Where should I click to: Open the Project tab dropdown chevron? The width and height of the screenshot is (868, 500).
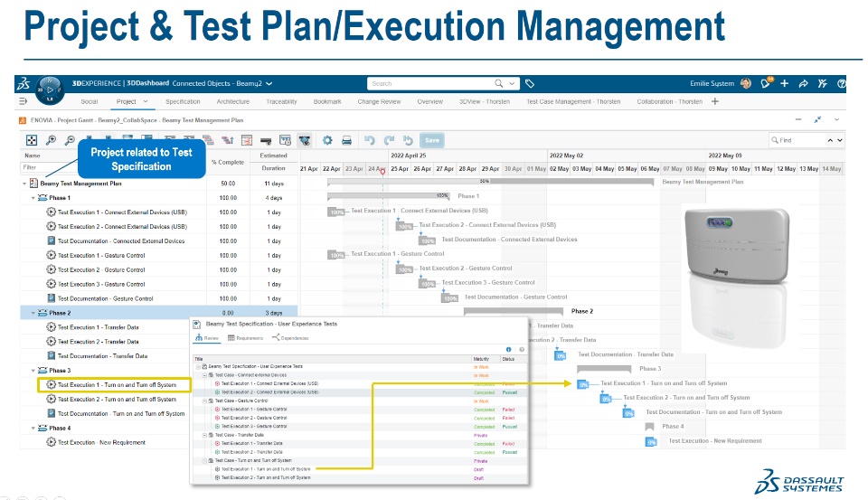coord(146,101)
